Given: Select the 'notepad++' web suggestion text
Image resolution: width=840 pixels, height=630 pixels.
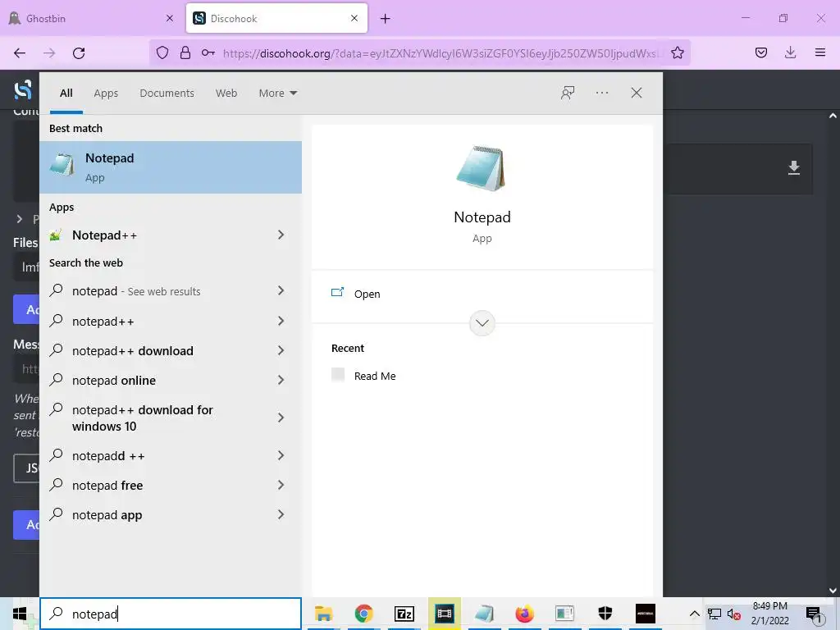Looking at the screenshot, I should 103,322.
